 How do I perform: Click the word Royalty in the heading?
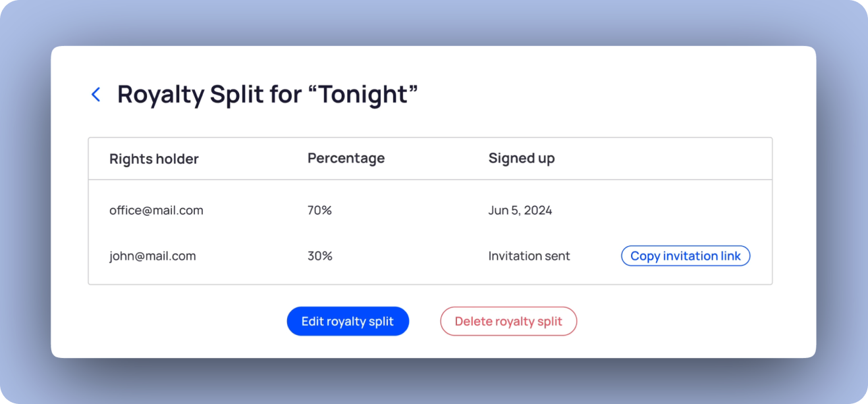click(x=161, y=95)
